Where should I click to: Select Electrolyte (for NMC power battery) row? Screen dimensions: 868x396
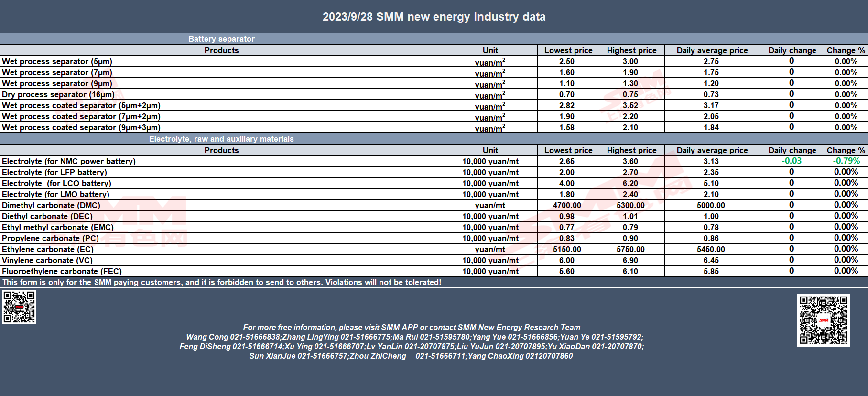(x=434, y=161)
